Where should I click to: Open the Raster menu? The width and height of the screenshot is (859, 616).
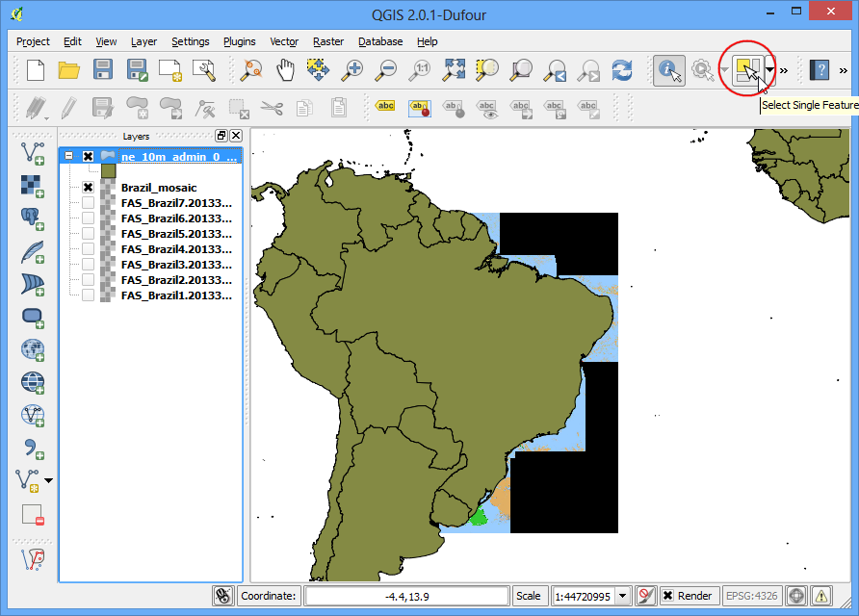point(328,41)
